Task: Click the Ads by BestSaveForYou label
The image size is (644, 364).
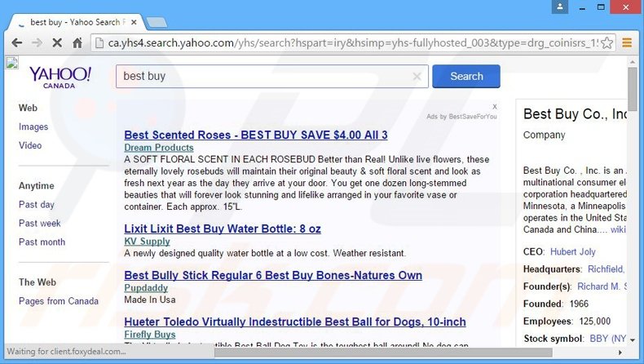Action: (x=461, y=117)
